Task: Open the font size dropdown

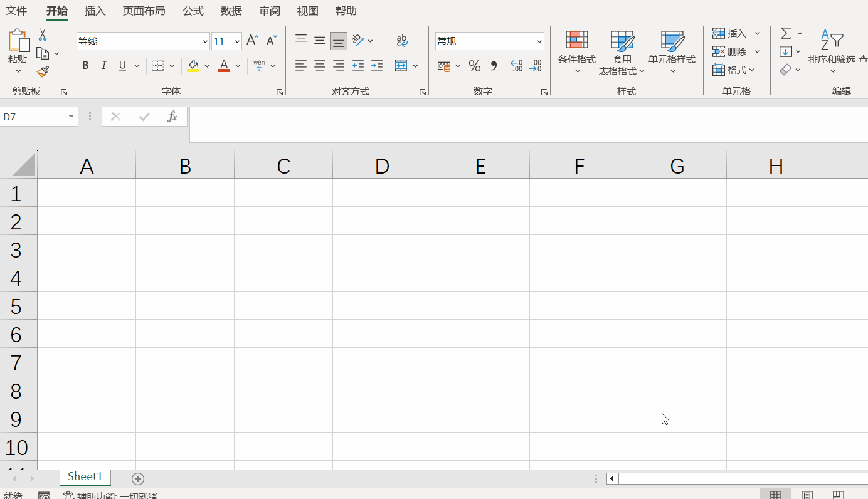Action: [237, 41]
